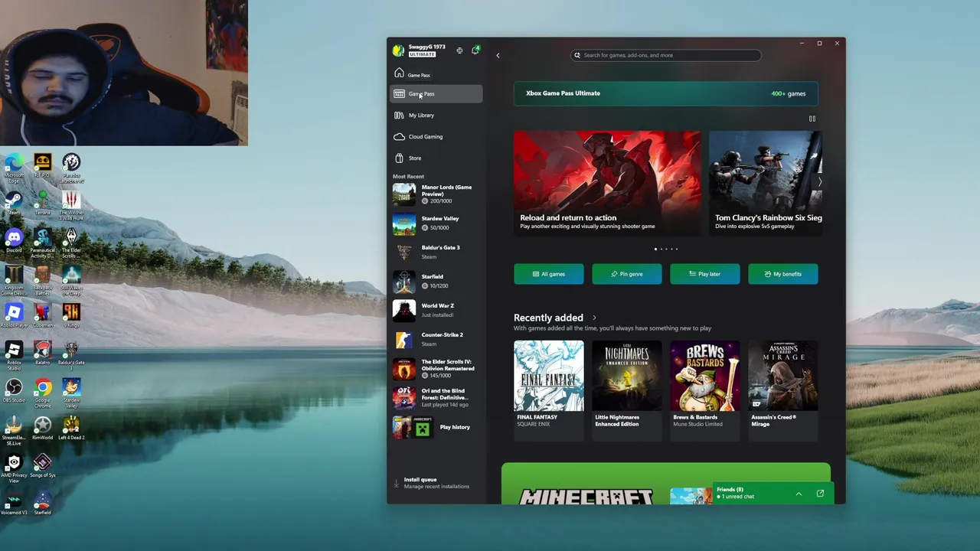Open Stardew Valley in Most Recent sidebar
This screenshot has height=551, width=980.
(x=436, y=223)
